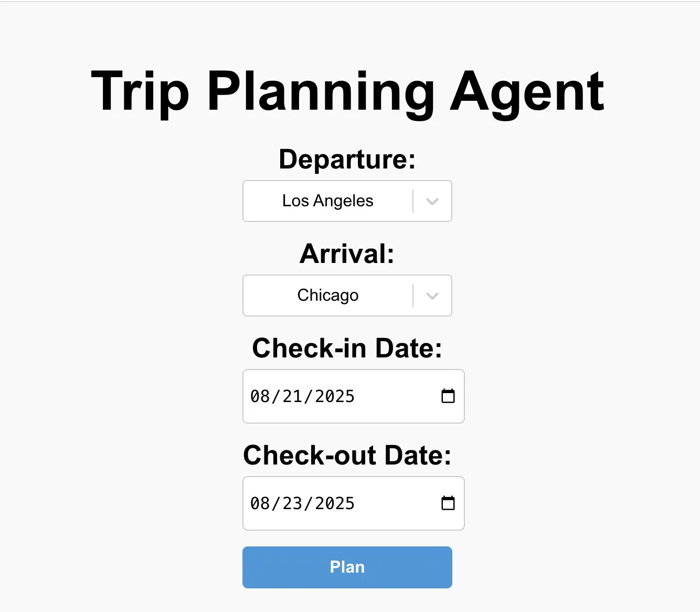The width and height of the screenshot is (700, 612).
Task: Click the Chicago text in the arrival box
Action: click(x=327, y=296)
